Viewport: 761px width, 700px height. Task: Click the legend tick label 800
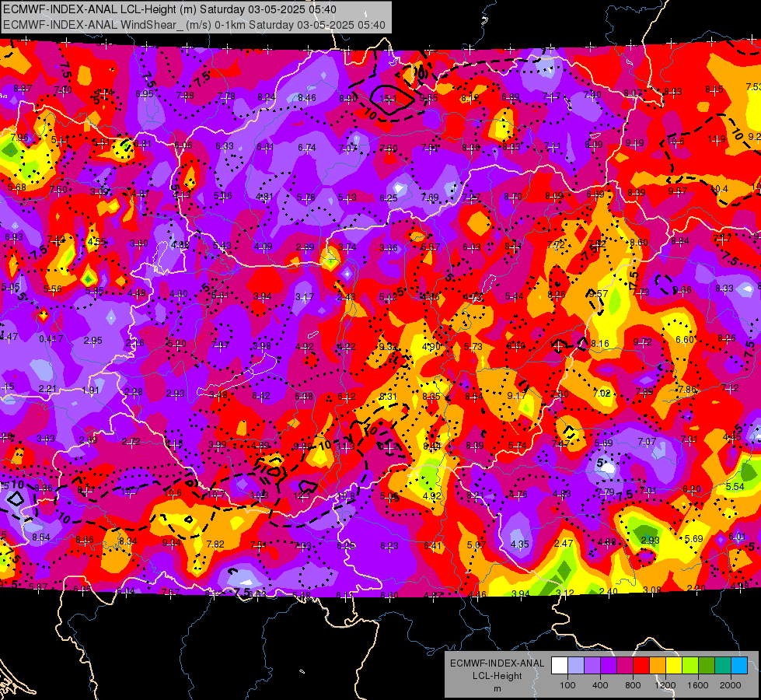(x=633, y=685)
